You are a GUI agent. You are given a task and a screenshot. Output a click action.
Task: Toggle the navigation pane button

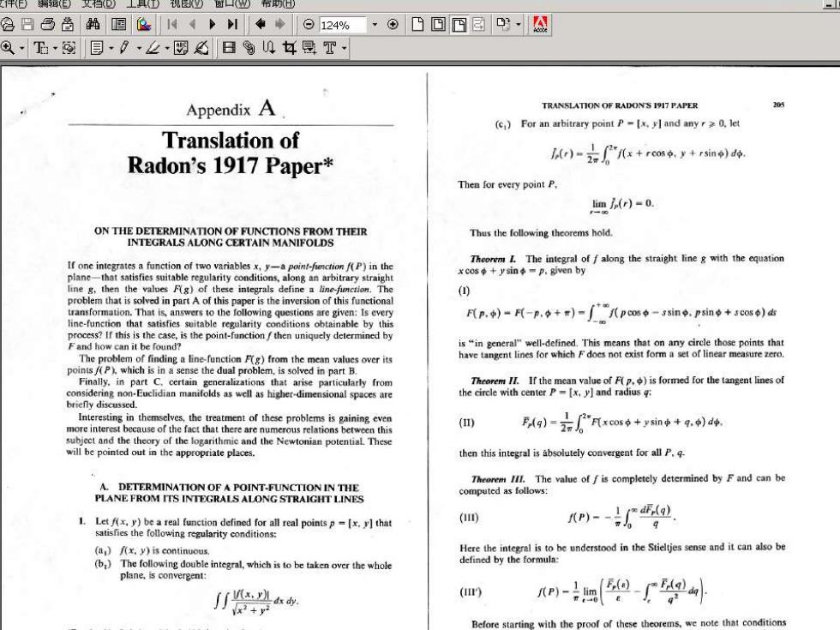(x=118, y=24)
